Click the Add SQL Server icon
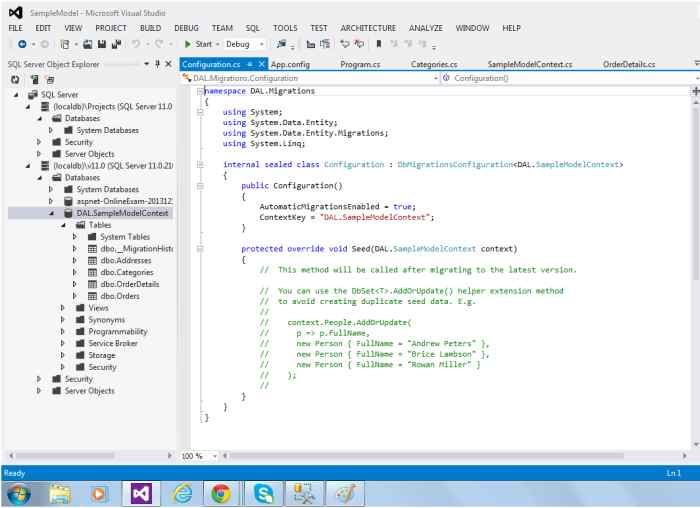 [33, 78]
